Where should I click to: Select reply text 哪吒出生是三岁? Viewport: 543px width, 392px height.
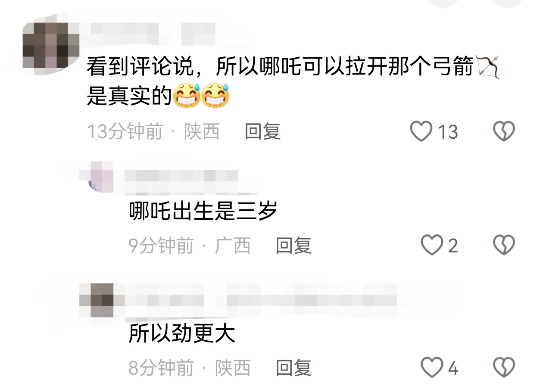(203, 211)
